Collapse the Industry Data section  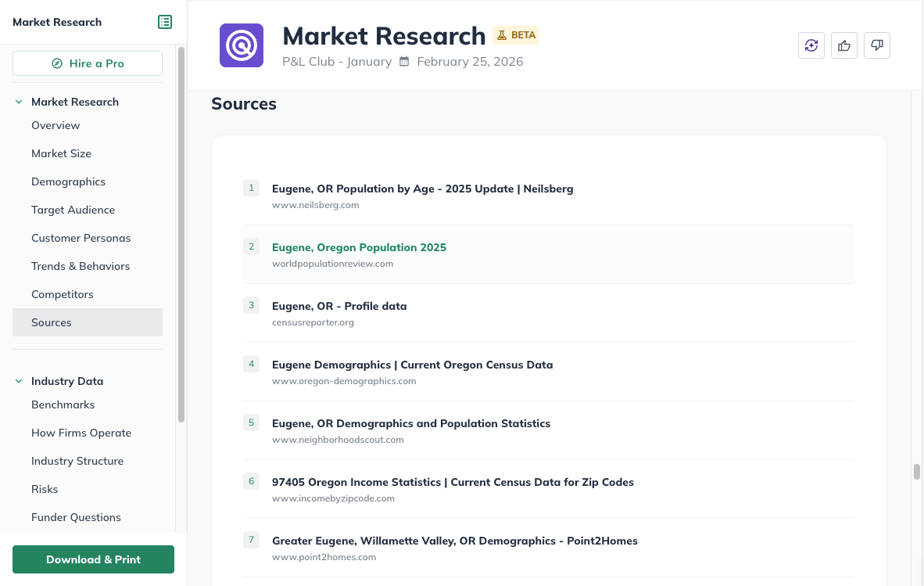click(19, 380)
